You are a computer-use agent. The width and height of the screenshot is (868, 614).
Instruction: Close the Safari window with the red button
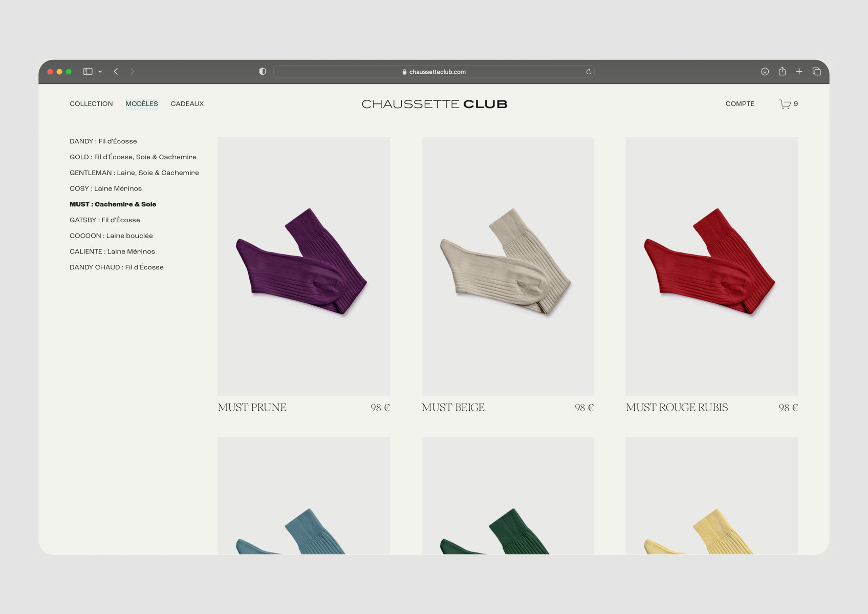coord(50,72)
